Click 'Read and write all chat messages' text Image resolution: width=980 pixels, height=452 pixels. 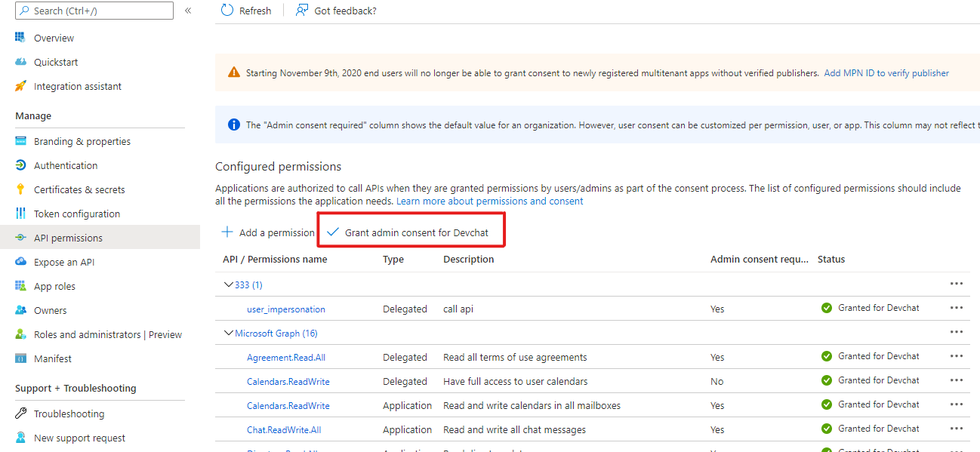tap(514, 429)
